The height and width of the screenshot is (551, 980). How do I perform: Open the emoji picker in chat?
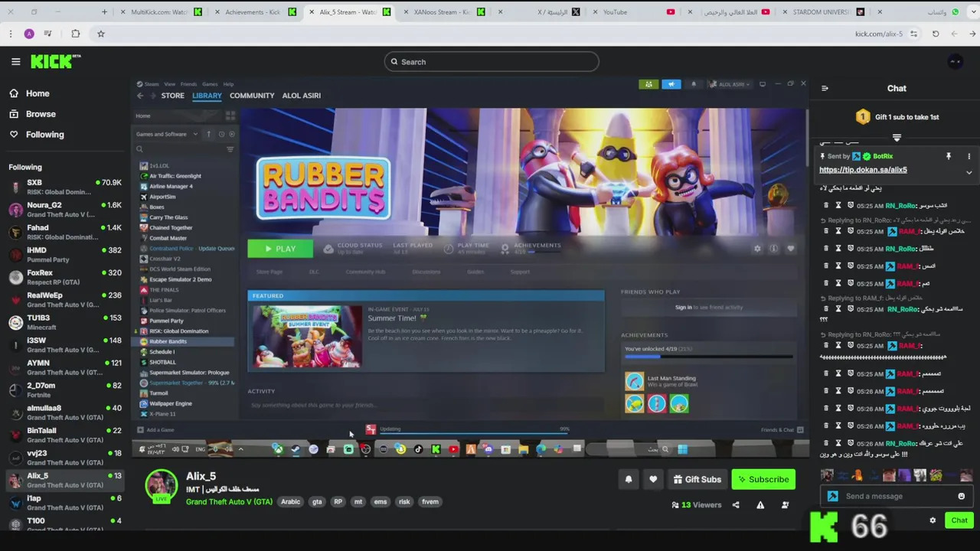962,496
